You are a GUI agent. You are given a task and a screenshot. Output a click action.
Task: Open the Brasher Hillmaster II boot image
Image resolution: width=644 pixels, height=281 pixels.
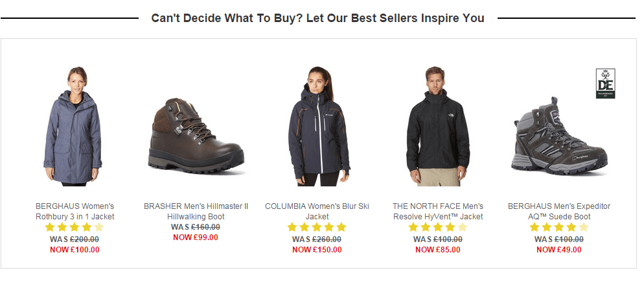(196, 133)
